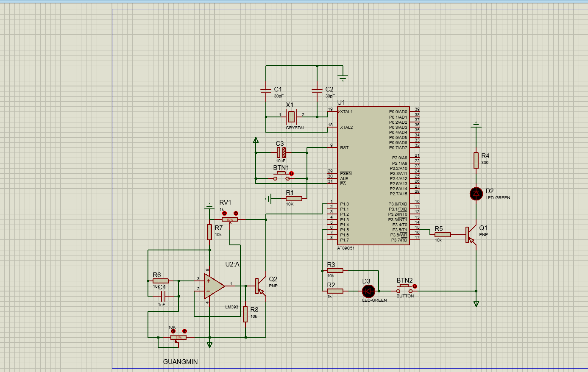
Task: Select resistor R5 symbol
Action: (443, 234)
